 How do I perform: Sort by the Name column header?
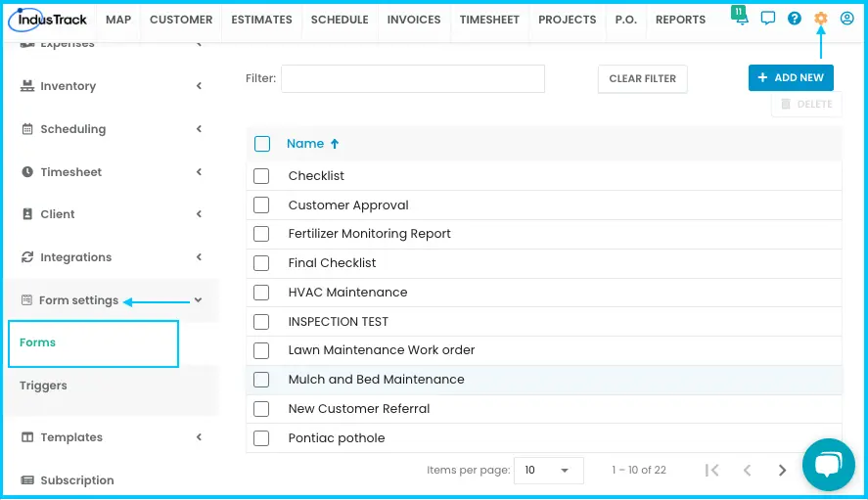pos(305,144)
